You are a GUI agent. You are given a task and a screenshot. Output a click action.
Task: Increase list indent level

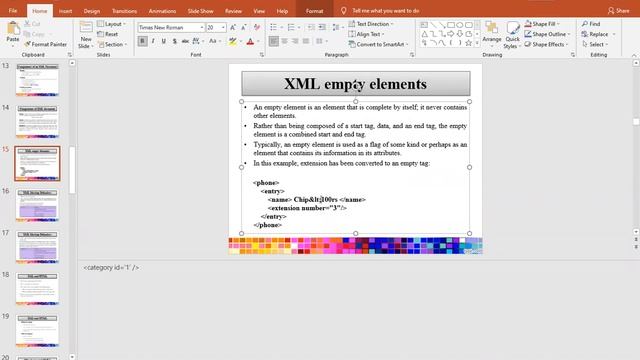(x=322, y=27)
